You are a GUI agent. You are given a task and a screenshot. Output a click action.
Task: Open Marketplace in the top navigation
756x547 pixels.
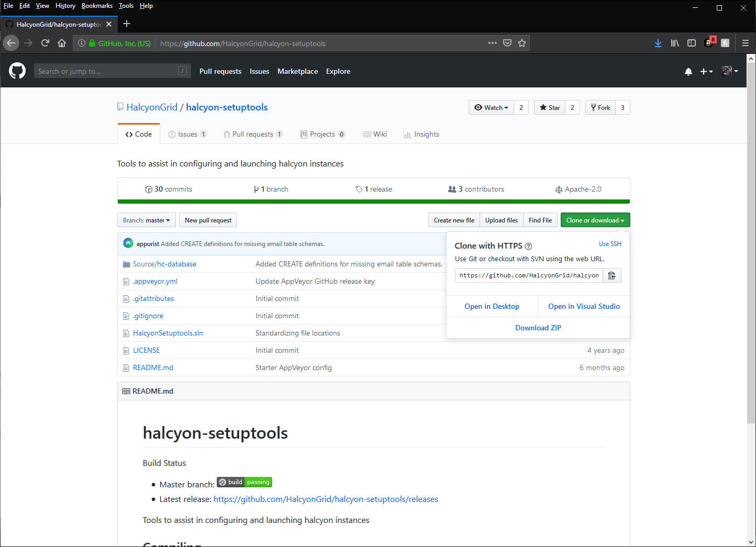[x=297, y=71]
